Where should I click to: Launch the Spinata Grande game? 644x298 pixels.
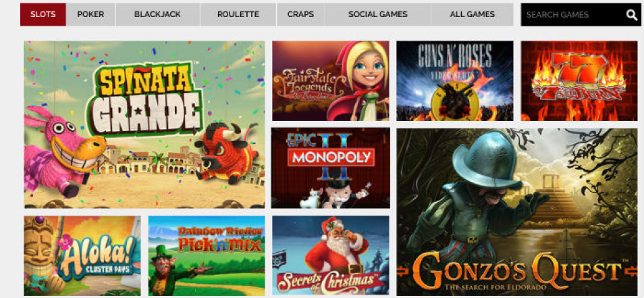[x=144, y=124]
